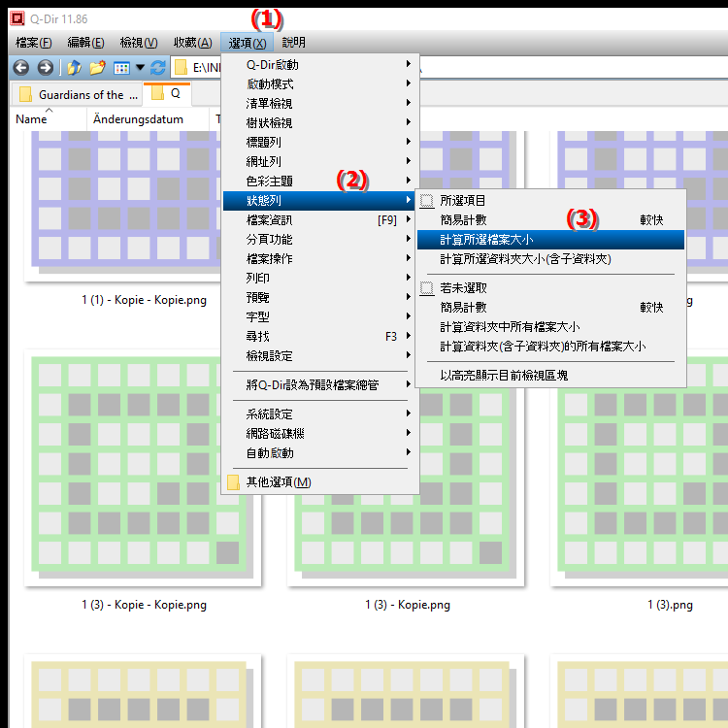Open the 系統設定 submenu
The image size is (728, 728).
(x=320, y=414)
